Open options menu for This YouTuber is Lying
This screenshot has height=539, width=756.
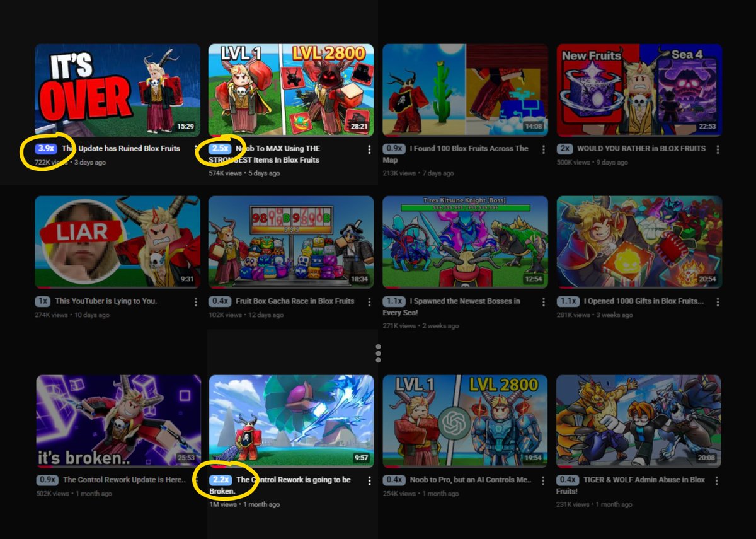195,302
